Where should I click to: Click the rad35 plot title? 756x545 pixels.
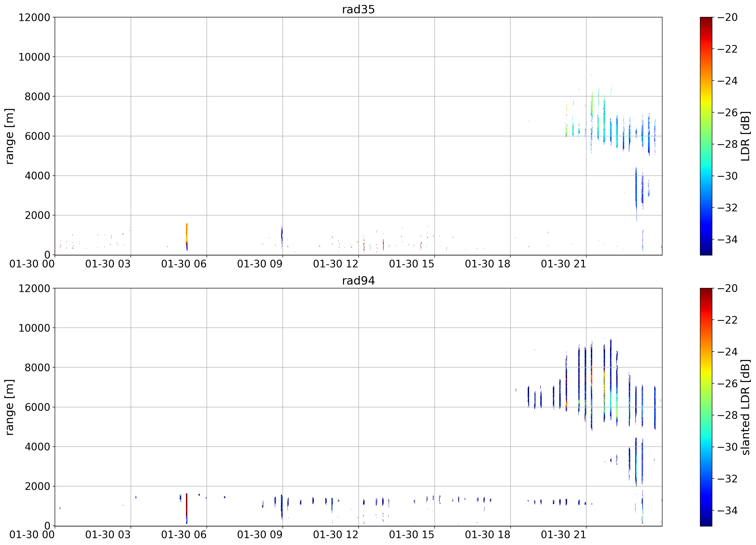358,9
